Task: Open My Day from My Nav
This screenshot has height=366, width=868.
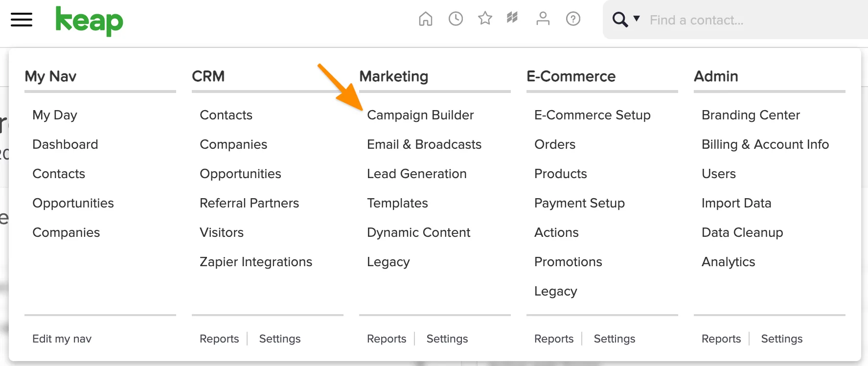Action: pyautogui.click(x=55, y=115)
